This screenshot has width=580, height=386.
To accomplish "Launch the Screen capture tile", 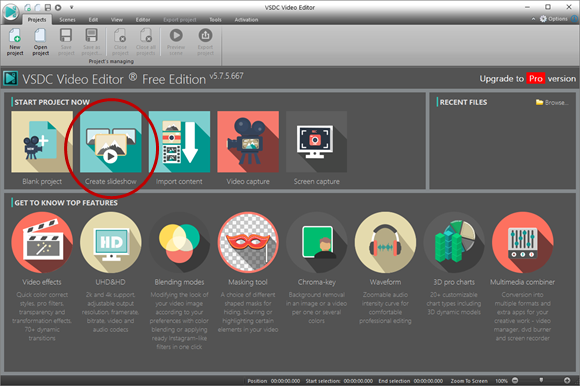I will click(x=317, y=142).
